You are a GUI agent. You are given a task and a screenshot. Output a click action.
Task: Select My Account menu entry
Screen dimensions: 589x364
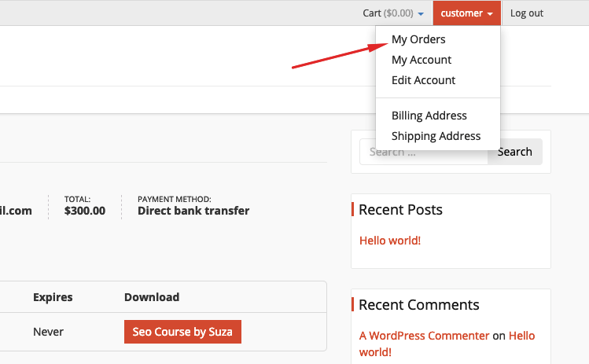(x=421, y=60)
